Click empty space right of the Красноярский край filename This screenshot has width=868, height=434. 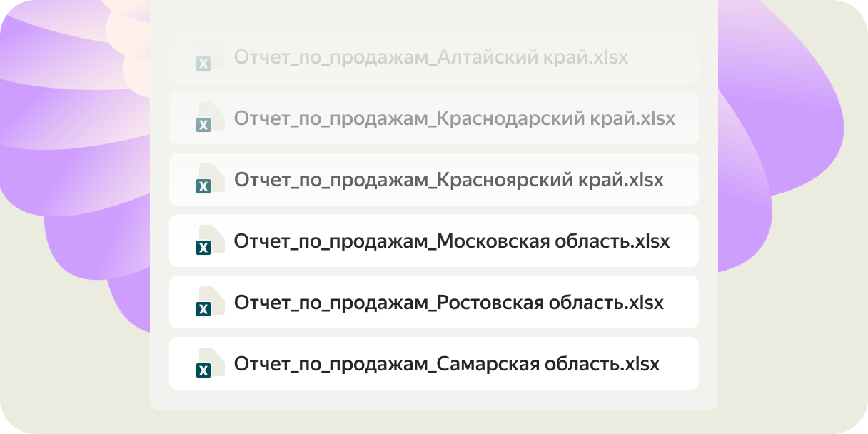pyautogui.click(x=682, y=180)
